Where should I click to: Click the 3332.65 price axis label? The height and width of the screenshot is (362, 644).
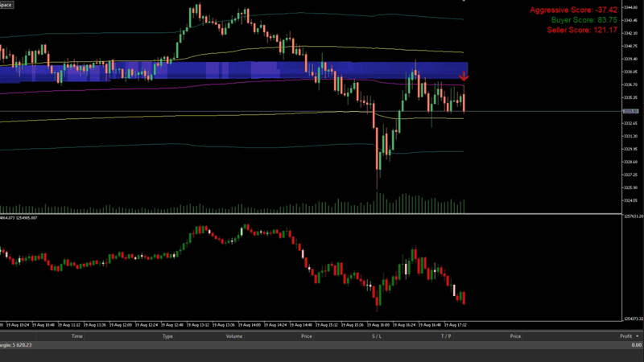pos(630,123)
